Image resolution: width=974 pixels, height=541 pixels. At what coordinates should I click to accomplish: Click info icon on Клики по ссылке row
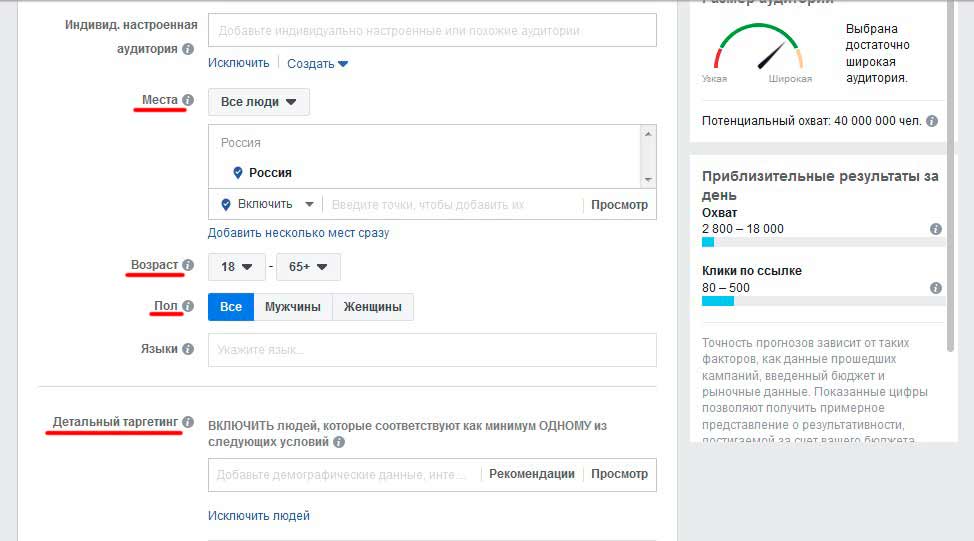pyautogui.click(x=935, y=288)
